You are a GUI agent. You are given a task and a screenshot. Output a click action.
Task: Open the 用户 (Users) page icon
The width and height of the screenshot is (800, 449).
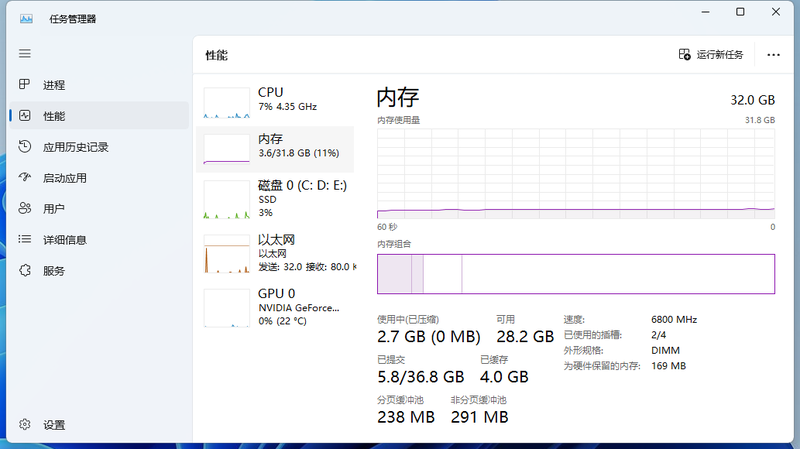[x=25, y=209]
